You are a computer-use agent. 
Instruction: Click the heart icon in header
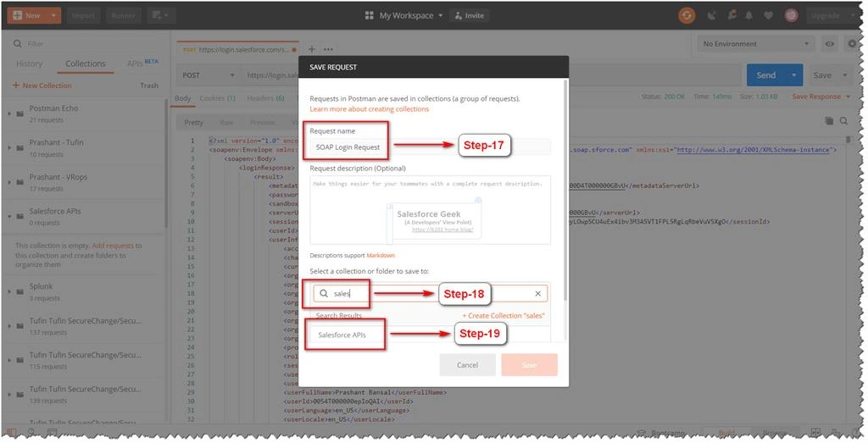tap(768, 15)
